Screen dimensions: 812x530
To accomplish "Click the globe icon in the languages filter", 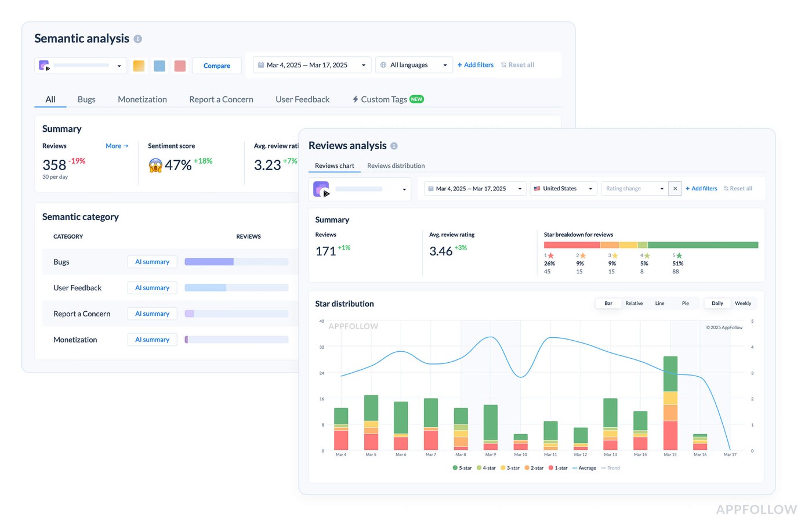I will pyautogui.click(x=383, y=64).
